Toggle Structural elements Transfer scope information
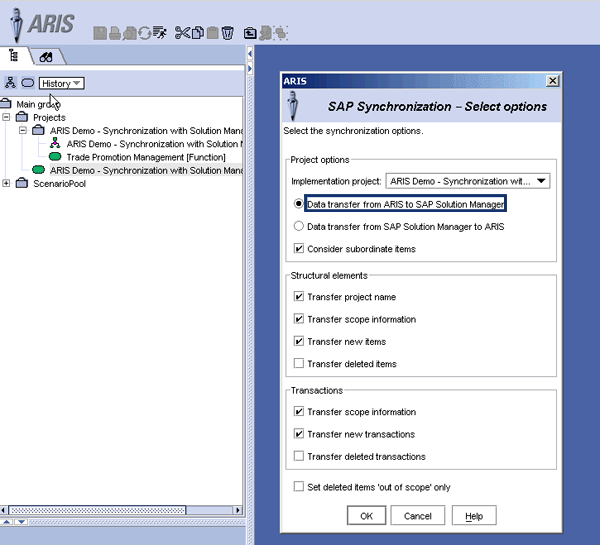This screenshot has width=600, height=545. pyautogui.click(x=299, y=318)
